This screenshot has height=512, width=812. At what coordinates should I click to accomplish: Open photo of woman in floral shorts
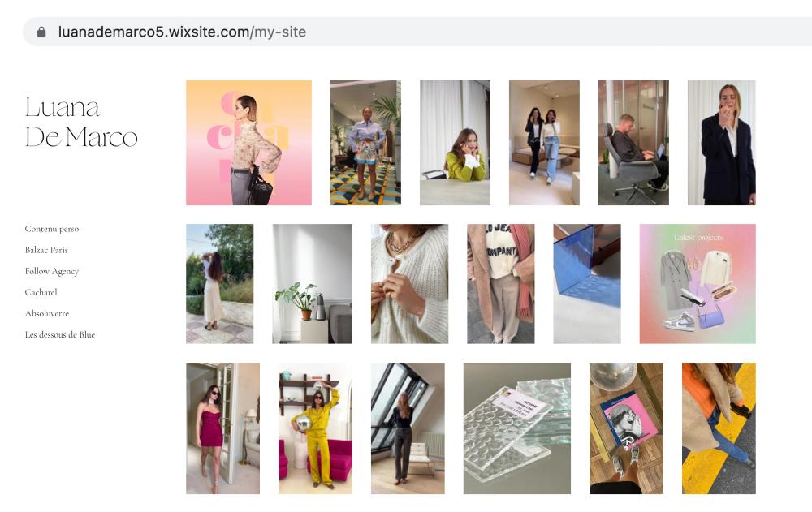(365, 143)
